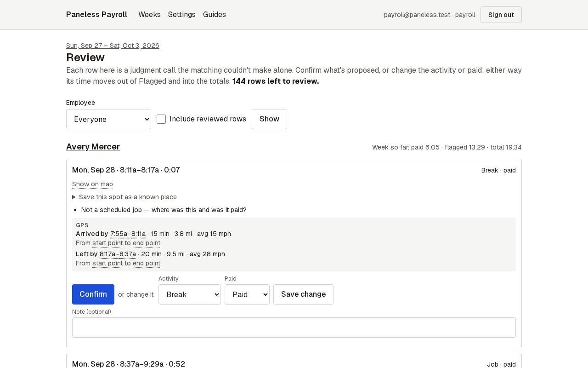The image size is (588, 368).
Task: Confirm the proposed Break row
Action: click(x=93, y=294)
